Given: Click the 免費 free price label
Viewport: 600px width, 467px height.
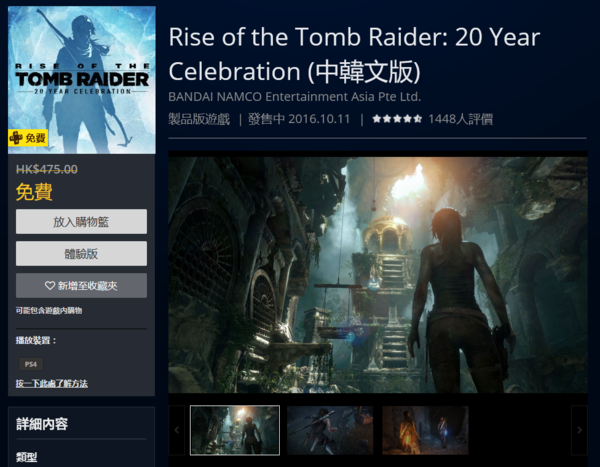Looking at the screenshot, I should click(x=34, y=191).
